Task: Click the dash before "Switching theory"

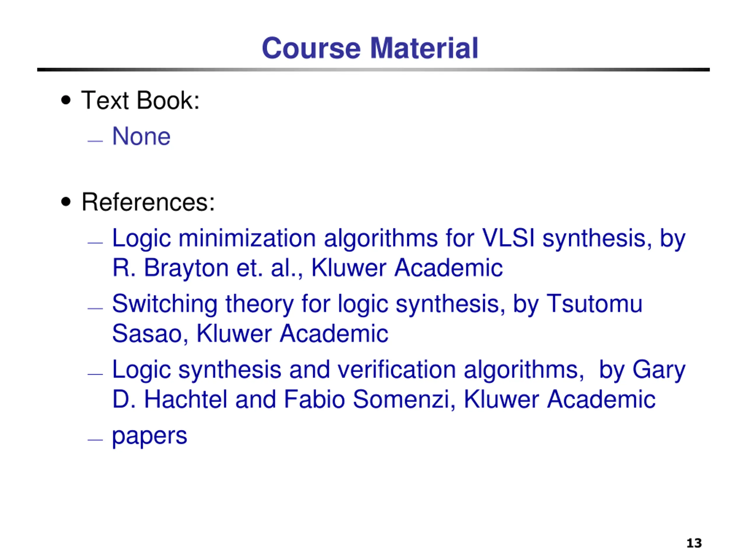Action: pos(95,308)
